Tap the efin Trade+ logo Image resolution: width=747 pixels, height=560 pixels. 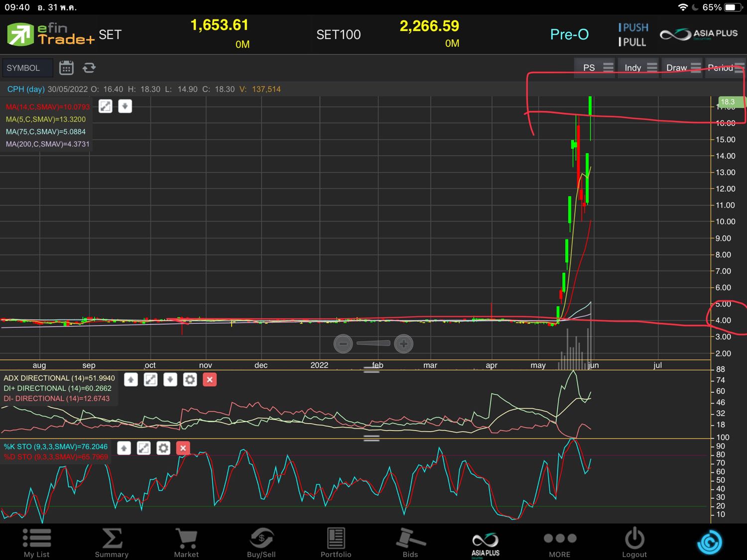50,34
